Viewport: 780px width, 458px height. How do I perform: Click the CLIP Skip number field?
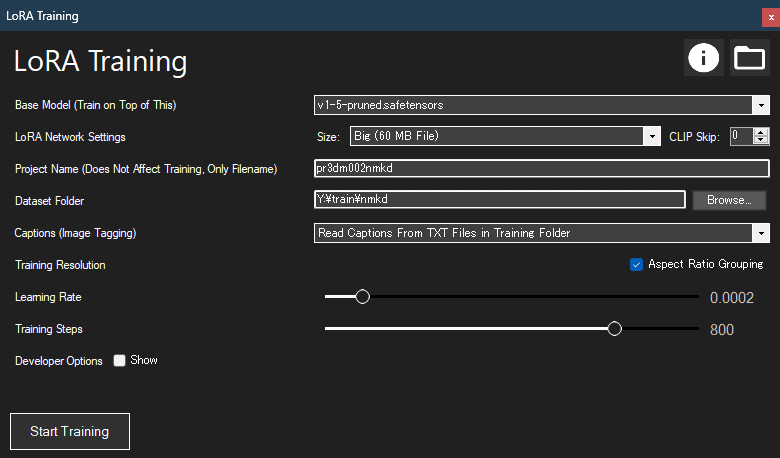point(741,136)
